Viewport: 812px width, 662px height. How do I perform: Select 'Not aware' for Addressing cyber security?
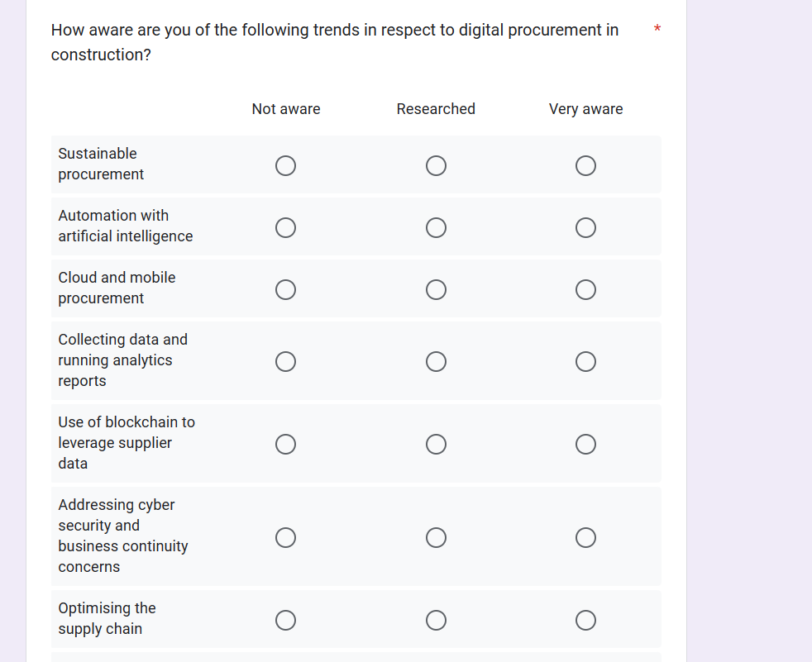(286, 538)
